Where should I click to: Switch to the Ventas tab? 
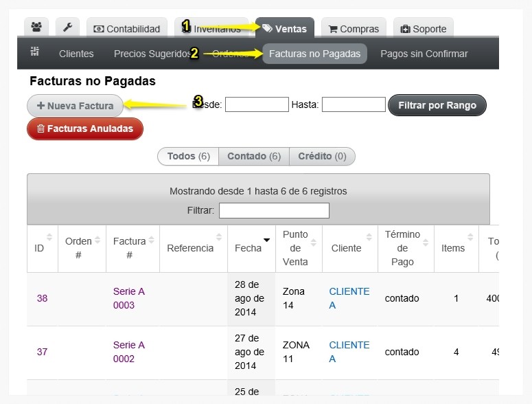coord(285,27)
